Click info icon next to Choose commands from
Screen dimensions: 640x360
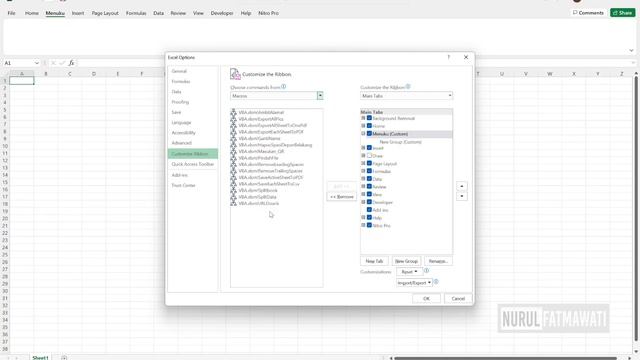coord(284,87)
